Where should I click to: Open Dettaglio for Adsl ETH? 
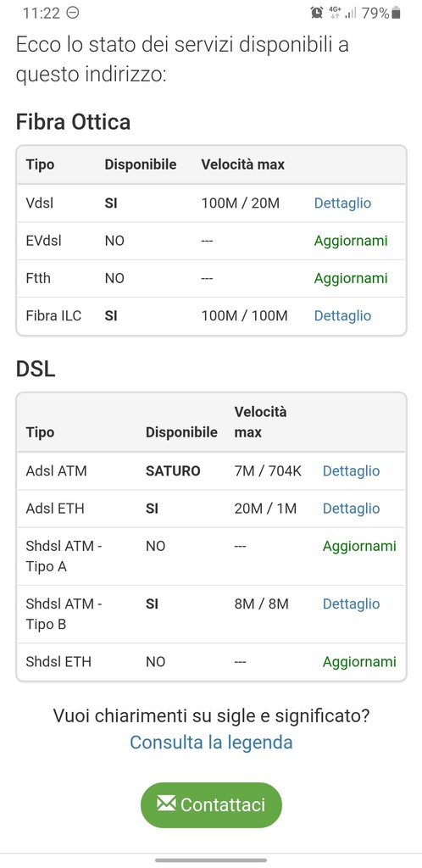(351, 509)
